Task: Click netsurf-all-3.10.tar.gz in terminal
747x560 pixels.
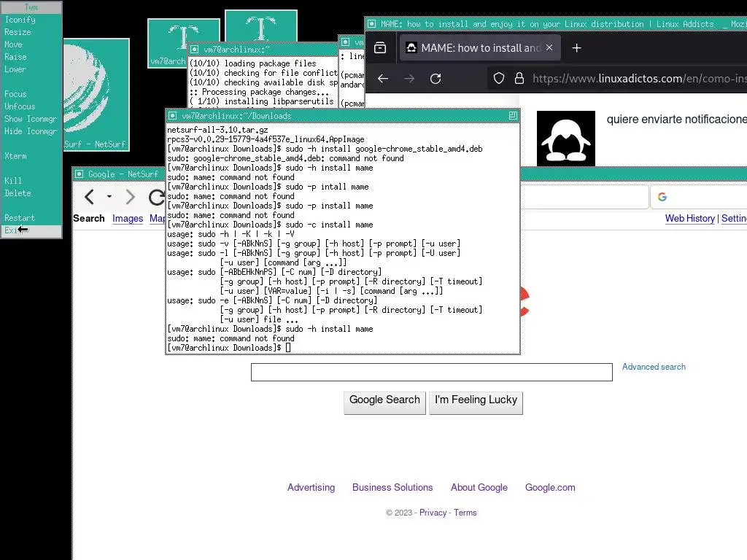Action: (x=217, y=130)
